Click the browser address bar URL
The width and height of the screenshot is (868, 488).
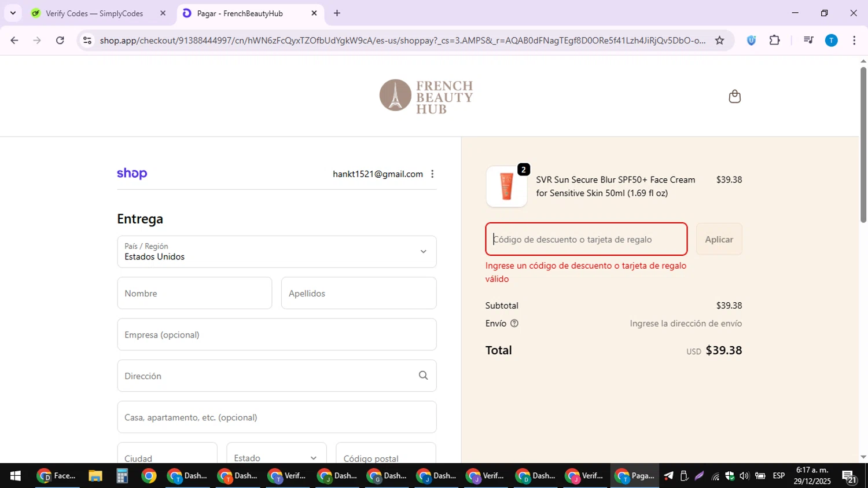(402, 41)
